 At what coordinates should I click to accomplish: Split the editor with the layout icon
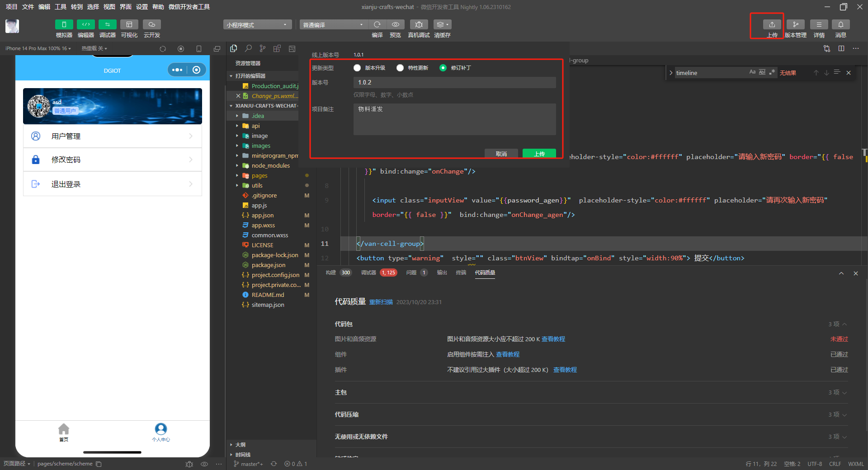pos(841,48)
